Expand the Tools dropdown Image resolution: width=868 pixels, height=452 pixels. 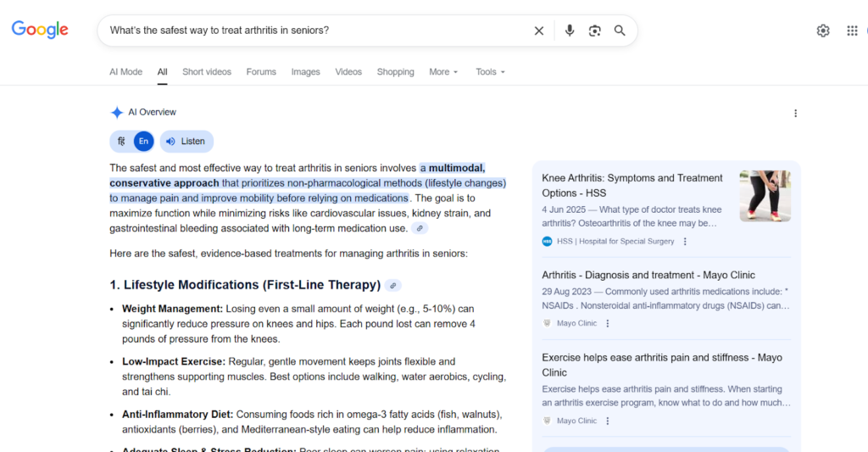491,72
